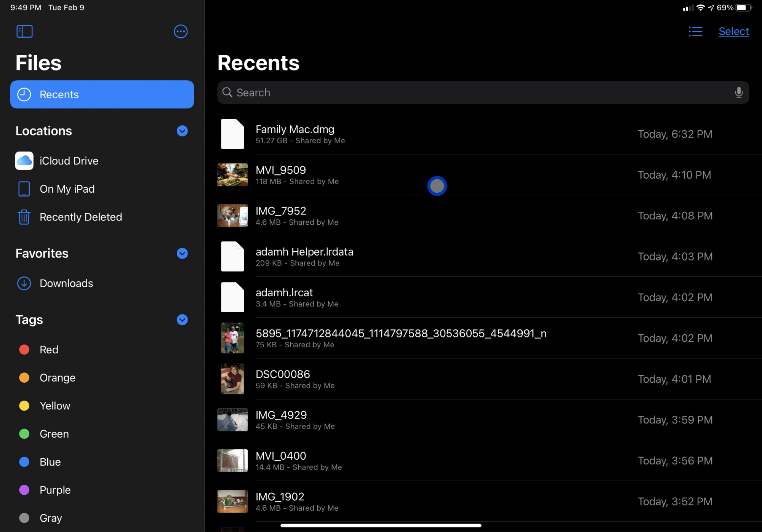
Task: Filter by the Purple tag
Action: point(55,490)
